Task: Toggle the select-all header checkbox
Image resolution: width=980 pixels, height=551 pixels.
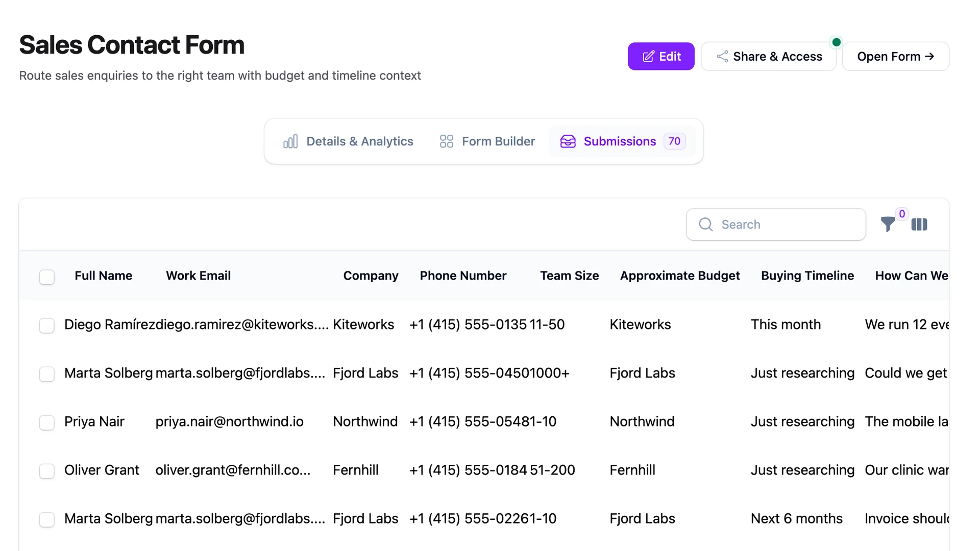Action: tap(47, 277)
